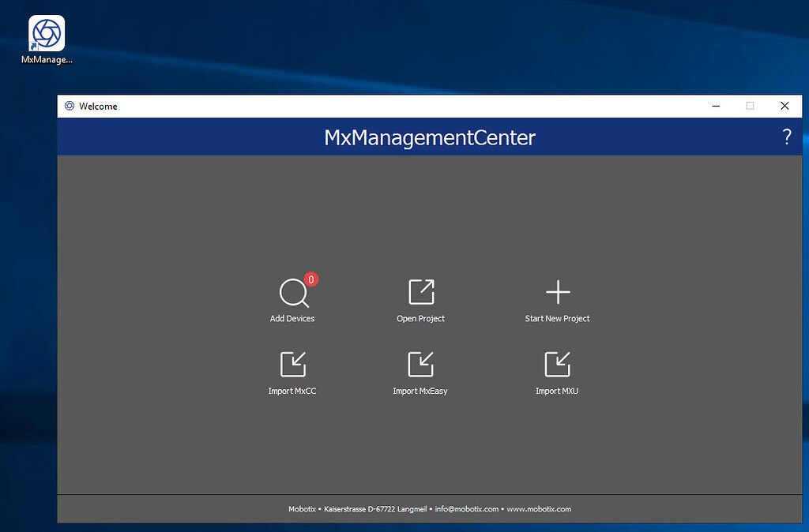Launch MxManagementCenter from the desktop shortcut

click(x=46, y=33)
